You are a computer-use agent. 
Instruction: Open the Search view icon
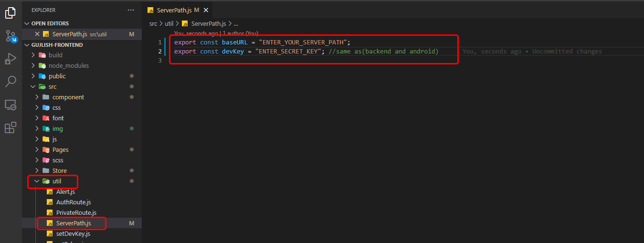11,82
